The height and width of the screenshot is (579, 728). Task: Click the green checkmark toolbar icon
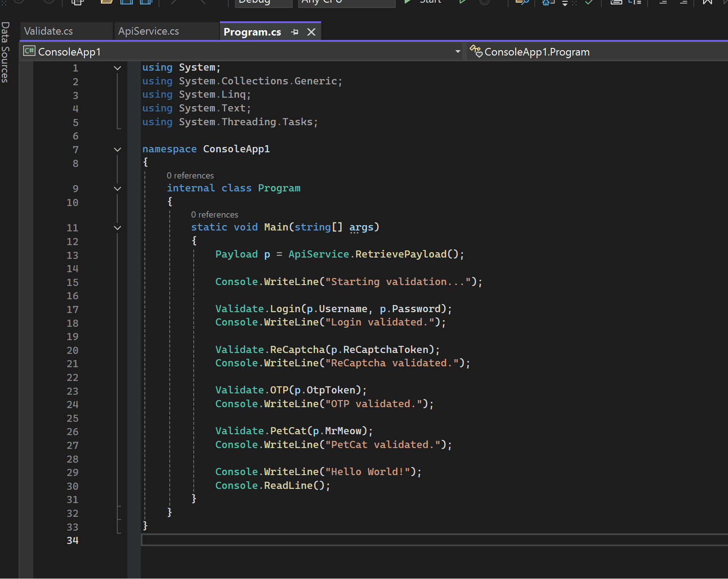point(589,2)
